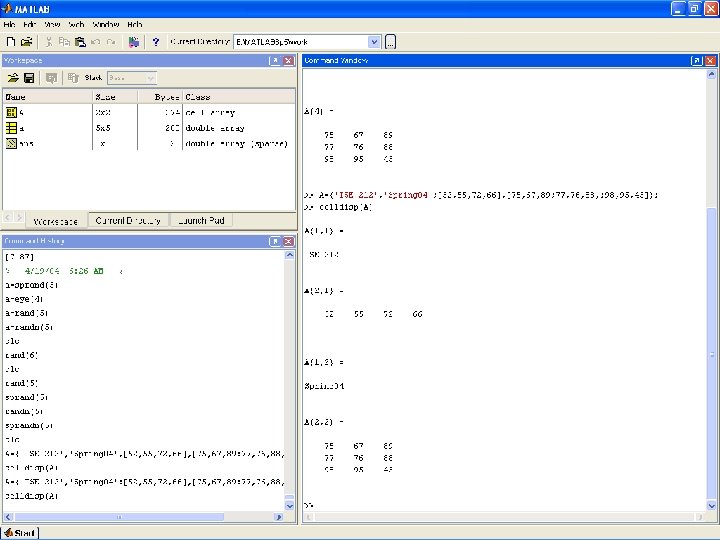
Task: Switch to the Current Directory tab
Action: [x=128, y=220]
